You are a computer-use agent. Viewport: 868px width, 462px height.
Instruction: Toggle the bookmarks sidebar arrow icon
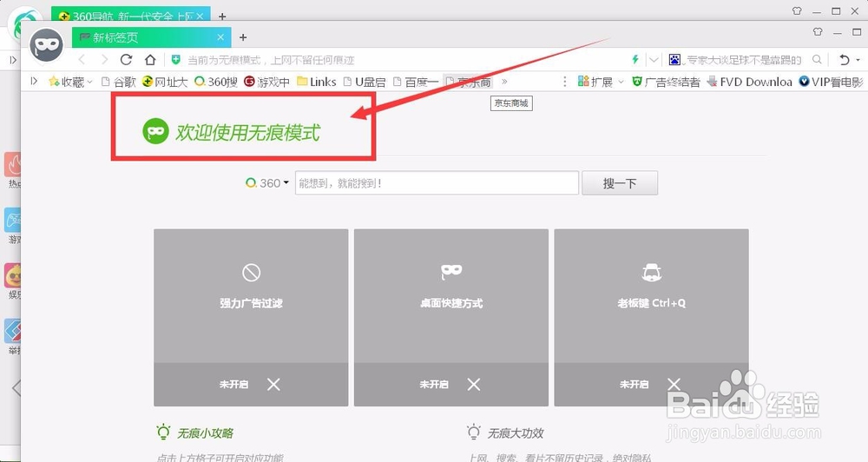34,82
